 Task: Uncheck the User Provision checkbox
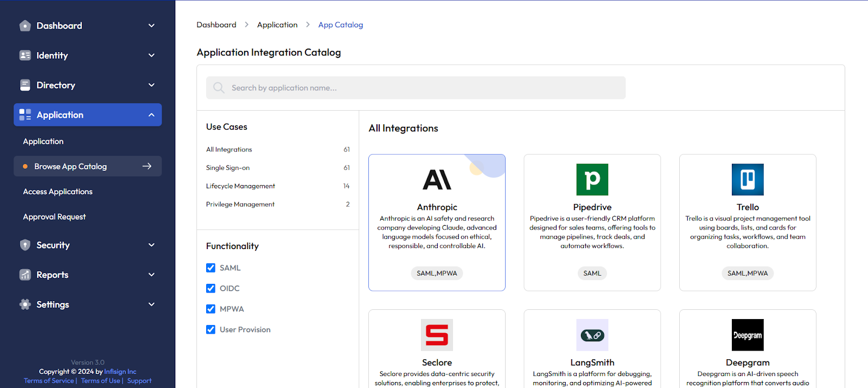210,329
